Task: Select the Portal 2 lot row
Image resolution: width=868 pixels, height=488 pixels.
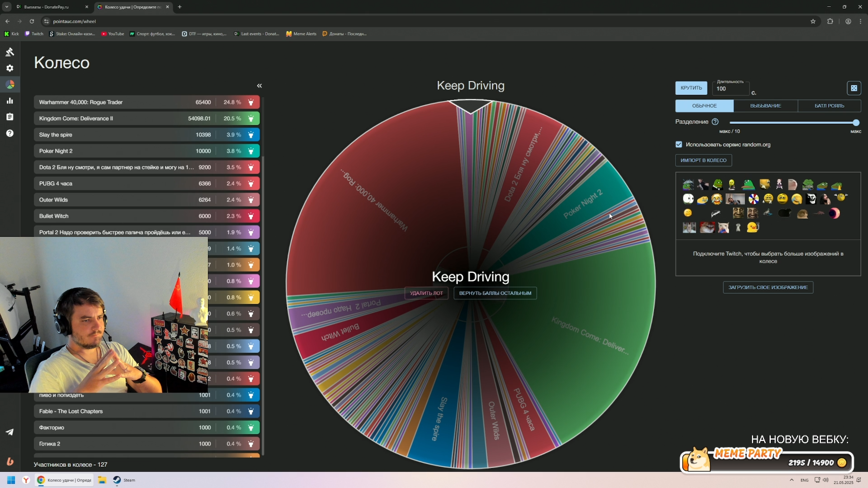Action: pos(146,232)
